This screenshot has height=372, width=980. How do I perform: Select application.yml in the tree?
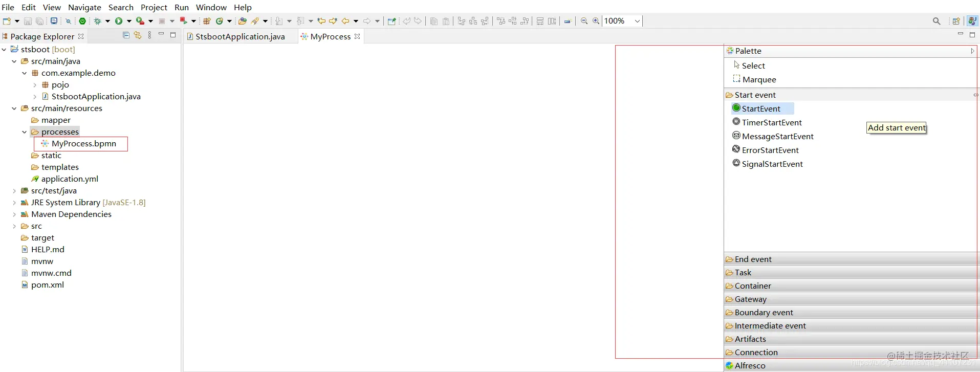pyautogui.click(x=64, y=179)
